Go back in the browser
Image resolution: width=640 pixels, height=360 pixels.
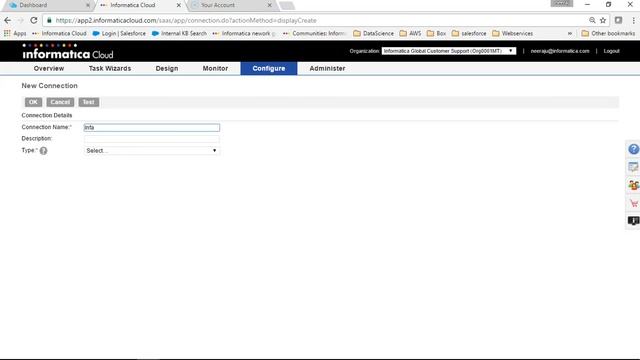[8, 20]
